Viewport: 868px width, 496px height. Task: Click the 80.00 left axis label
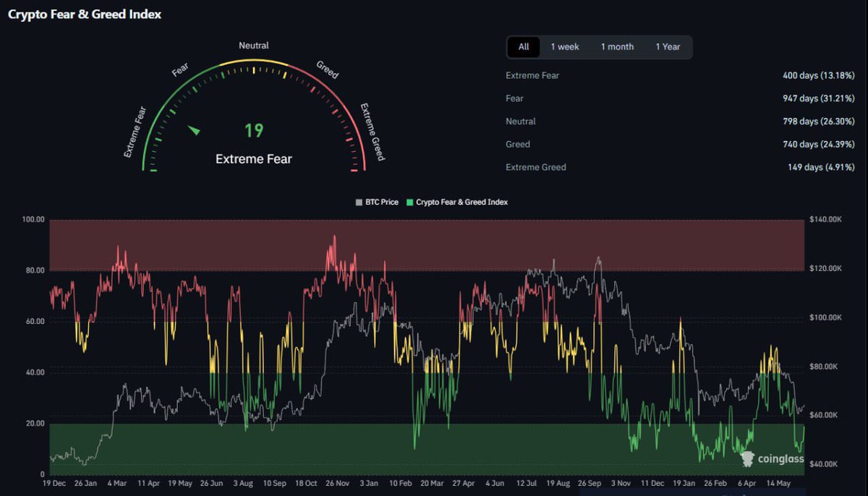click(35, 270)
